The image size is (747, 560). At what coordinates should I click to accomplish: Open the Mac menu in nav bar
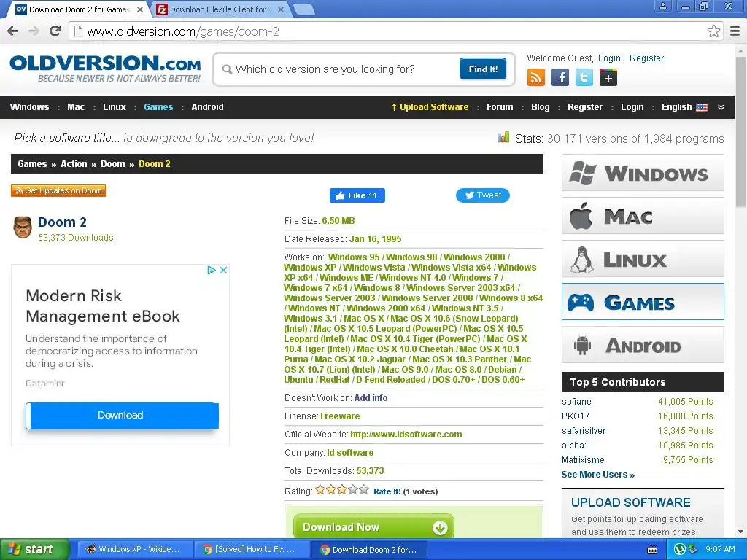coord(76,107)
